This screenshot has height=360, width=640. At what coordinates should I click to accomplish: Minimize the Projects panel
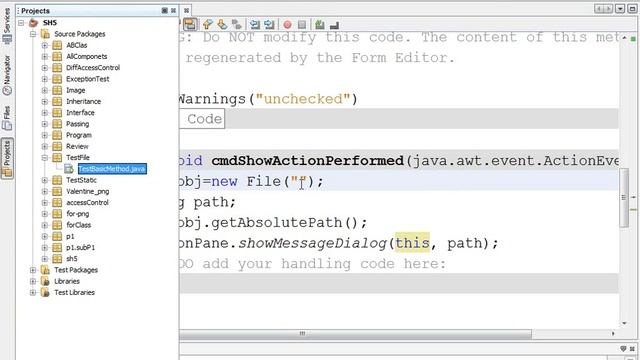coord(164,11)
